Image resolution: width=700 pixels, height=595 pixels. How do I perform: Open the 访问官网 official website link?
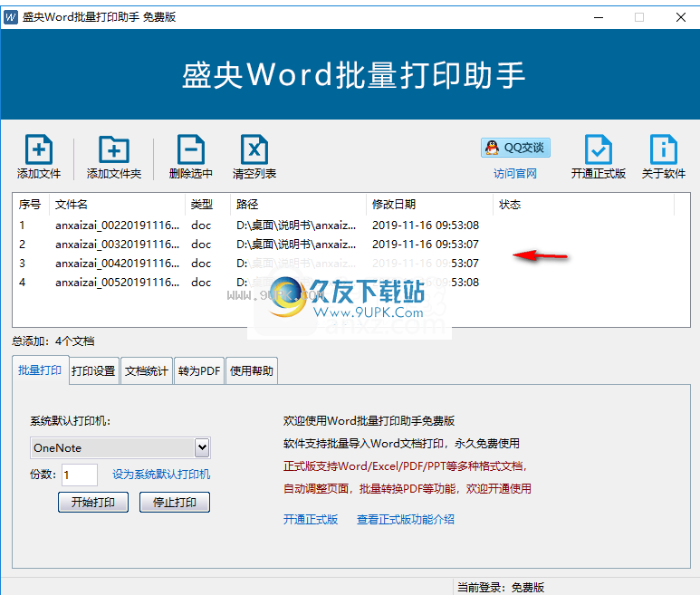tap(515, 174)
